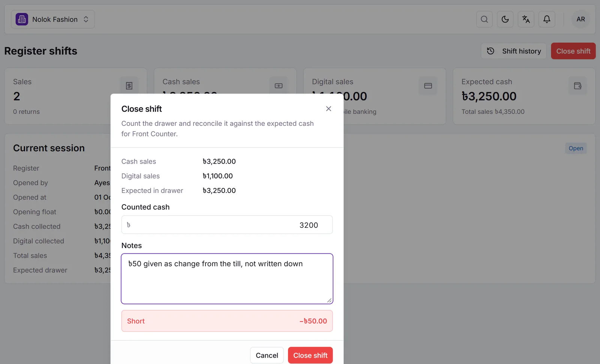The height and width of the screenshot is (364, 600).
Task: Open the language translation menu
Action: [x=526, y=19]
